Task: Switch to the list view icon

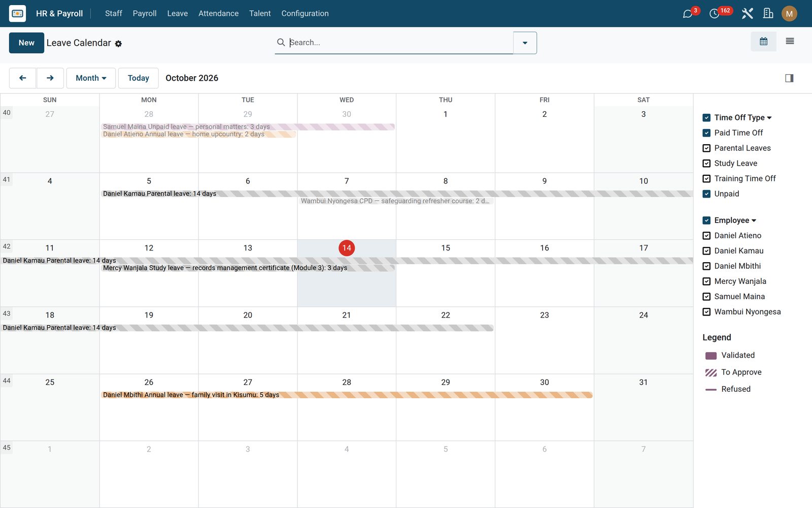Action: 790,41
